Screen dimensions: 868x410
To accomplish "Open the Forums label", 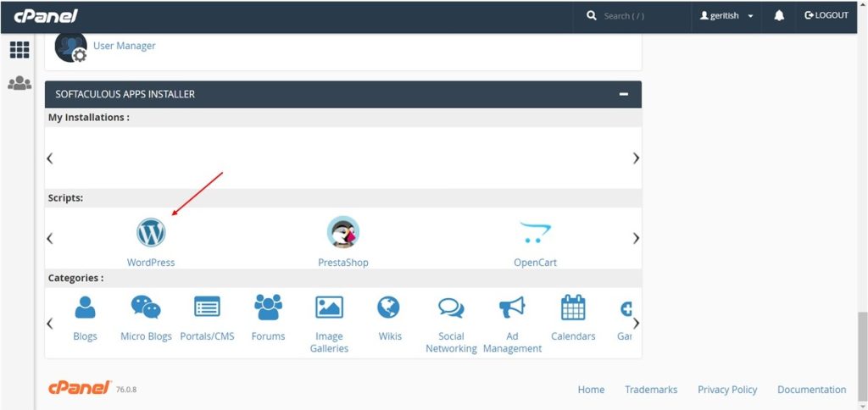I will (x=269, y=335).
